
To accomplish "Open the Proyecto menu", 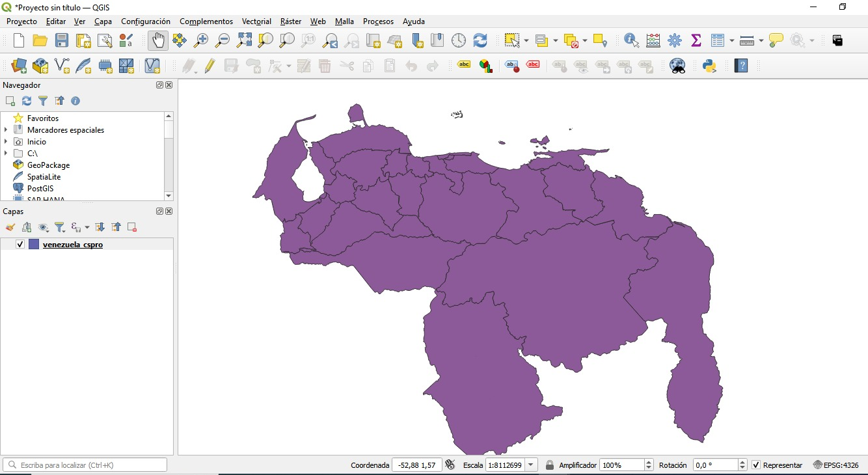I will pos(21,21).
